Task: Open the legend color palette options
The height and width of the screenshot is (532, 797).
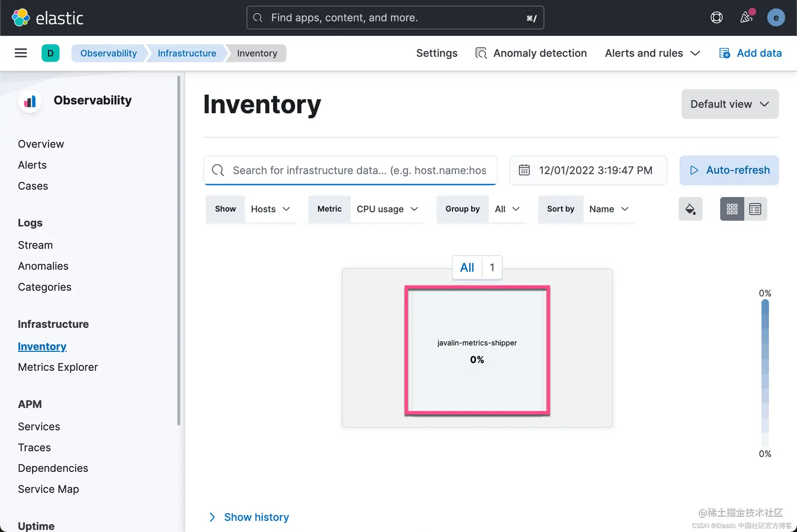Action: [x=691, y=209]
